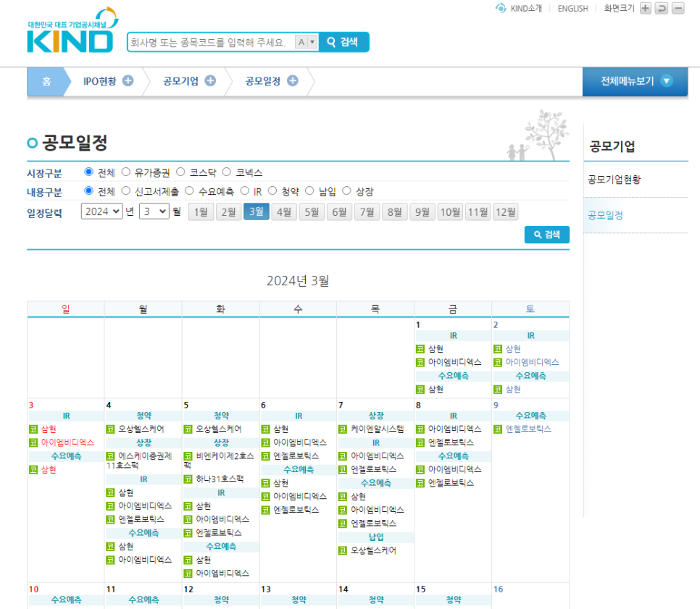Click the KIND logo
This screenshot has width=700, height=609.
pyautogui.click(x=72, y=30)
